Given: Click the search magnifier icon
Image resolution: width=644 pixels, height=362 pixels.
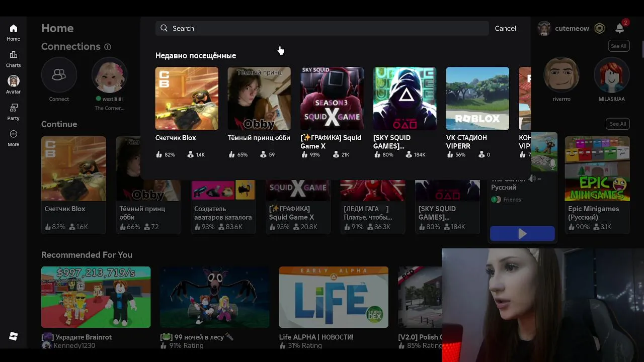Looking at the screenshot, I should tap(164, 28).
